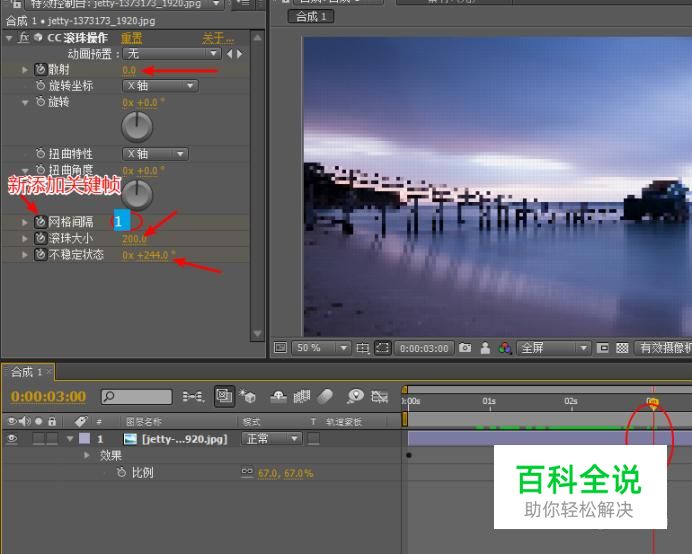Open the 50% magnification dropdown
Screen dimensions: 692x554
321,348
